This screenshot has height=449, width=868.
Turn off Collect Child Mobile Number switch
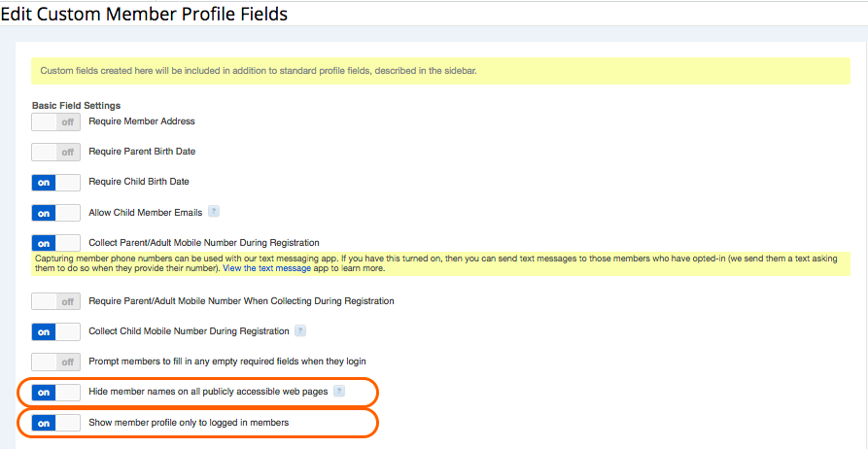click(x=56, y=332)
